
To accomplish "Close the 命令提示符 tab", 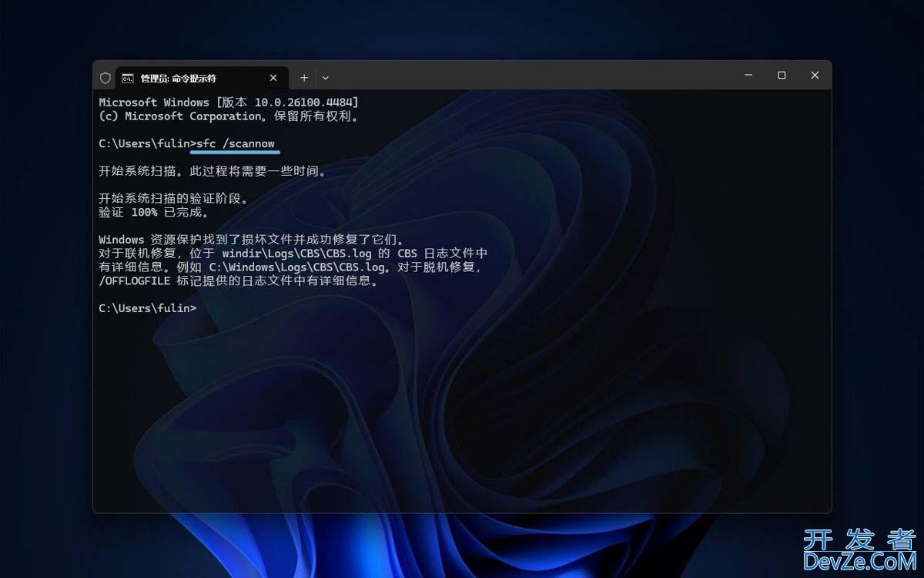I will [x=273, y=78].
